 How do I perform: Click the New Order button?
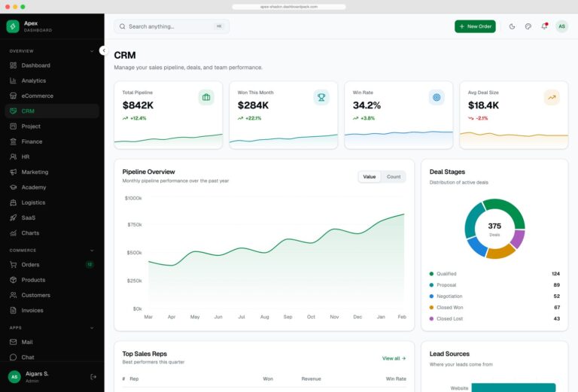[475, 26]
